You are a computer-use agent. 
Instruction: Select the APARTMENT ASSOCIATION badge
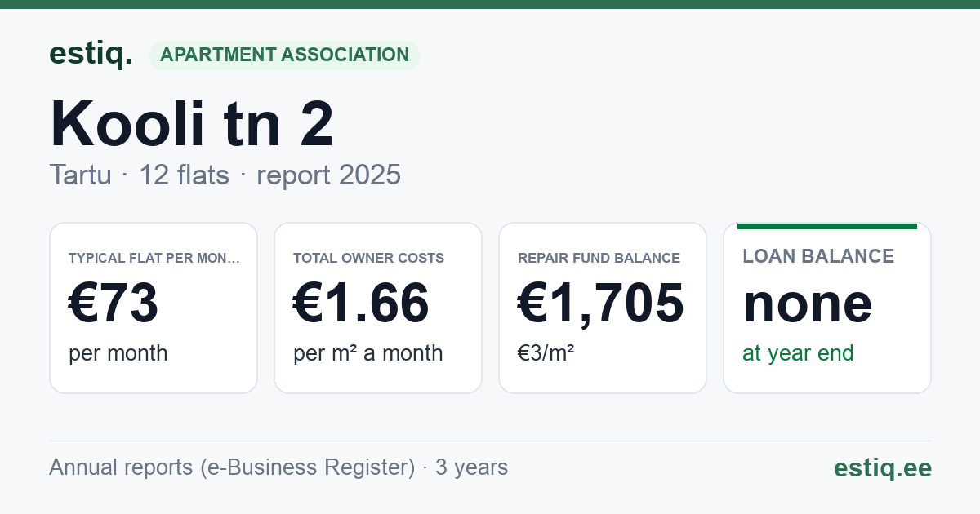(284, 55)
